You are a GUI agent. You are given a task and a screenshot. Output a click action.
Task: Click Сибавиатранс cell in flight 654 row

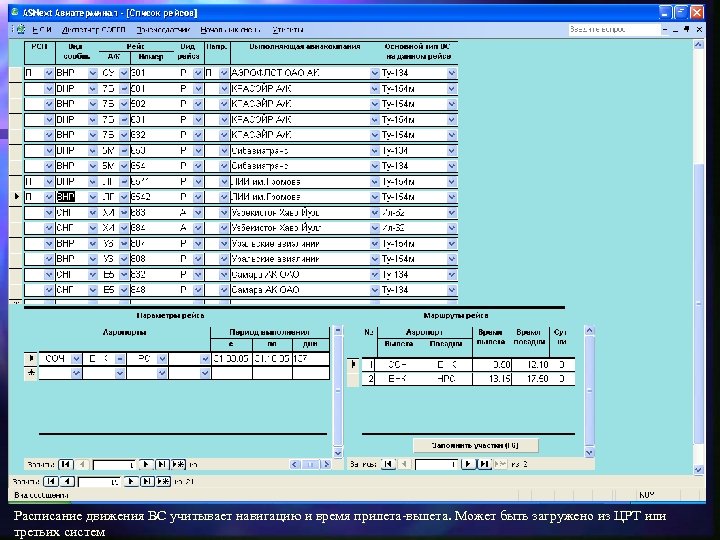coord(300,166)
